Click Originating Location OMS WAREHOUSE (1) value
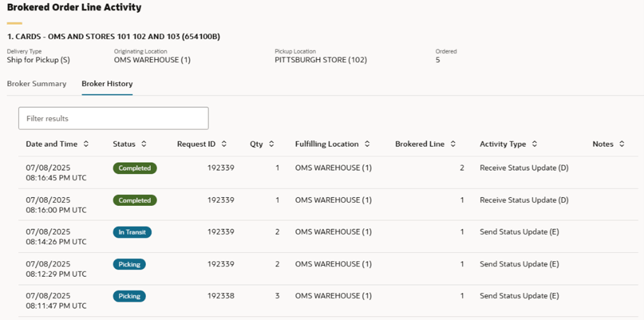Image resolution: width=644 pixels, height=320 pixels. [x=152, y=60]
